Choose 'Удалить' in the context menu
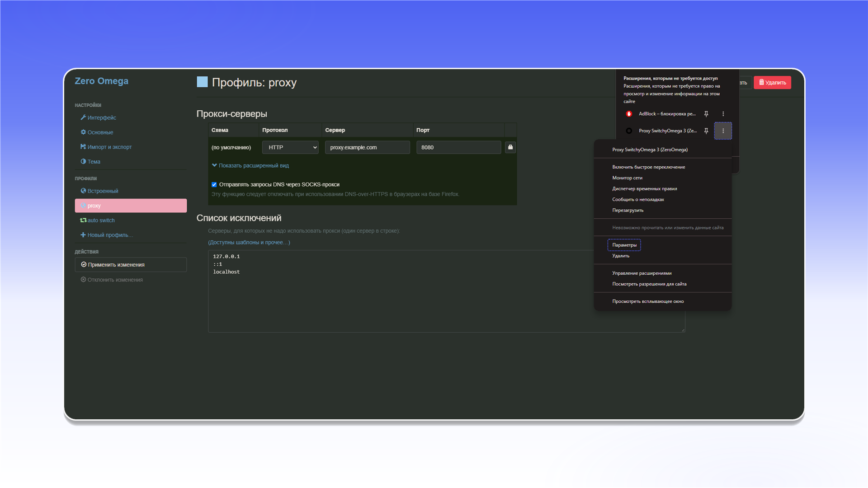Viewport: 868px width, 488px height. 621,256
